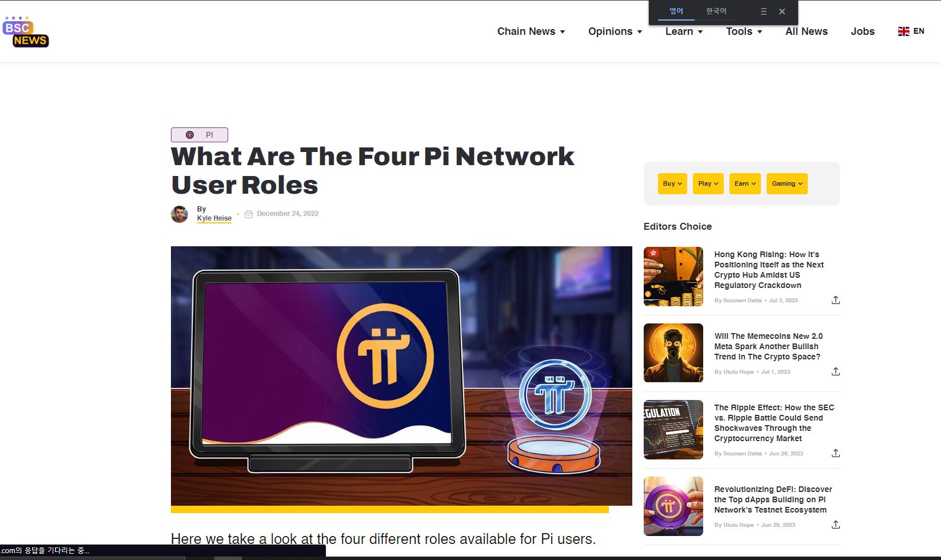Share the Ripple Effect article
941x560 pixels.
pos(835,453)
